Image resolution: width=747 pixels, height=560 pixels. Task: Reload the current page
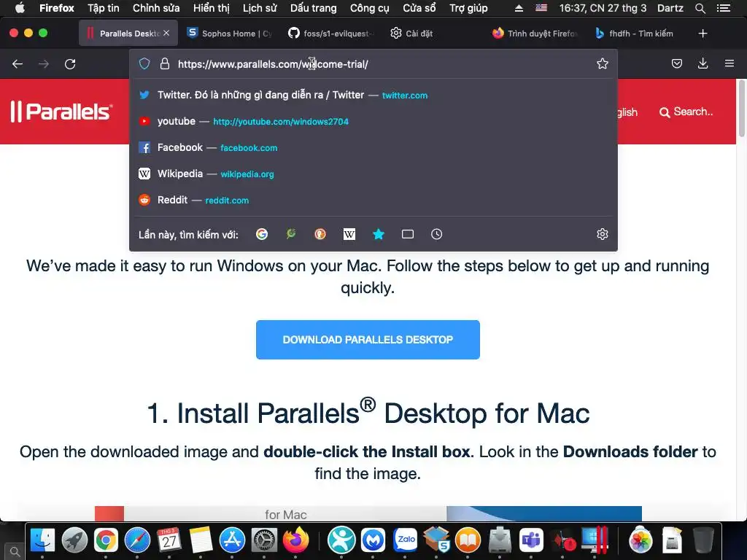pos(70,64)
